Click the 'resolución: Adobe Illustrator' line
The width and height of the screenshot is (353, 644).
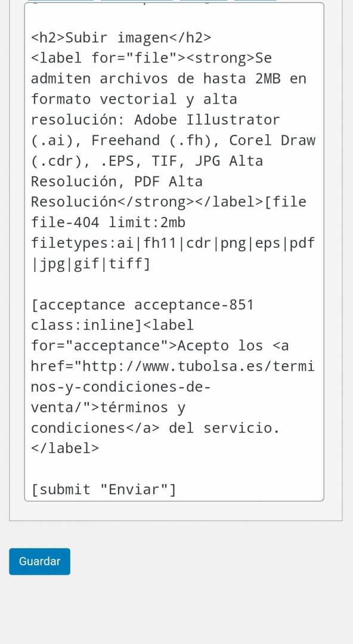(x=156, y=120)
